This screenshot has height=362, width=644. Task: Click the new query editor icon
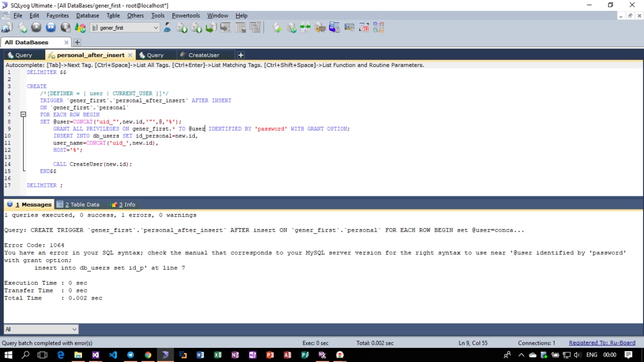pos(22,27)
